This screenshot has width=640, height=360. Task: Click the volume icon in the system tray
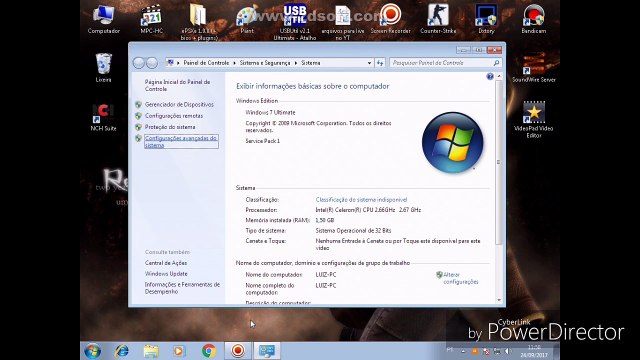coord(508,351)
